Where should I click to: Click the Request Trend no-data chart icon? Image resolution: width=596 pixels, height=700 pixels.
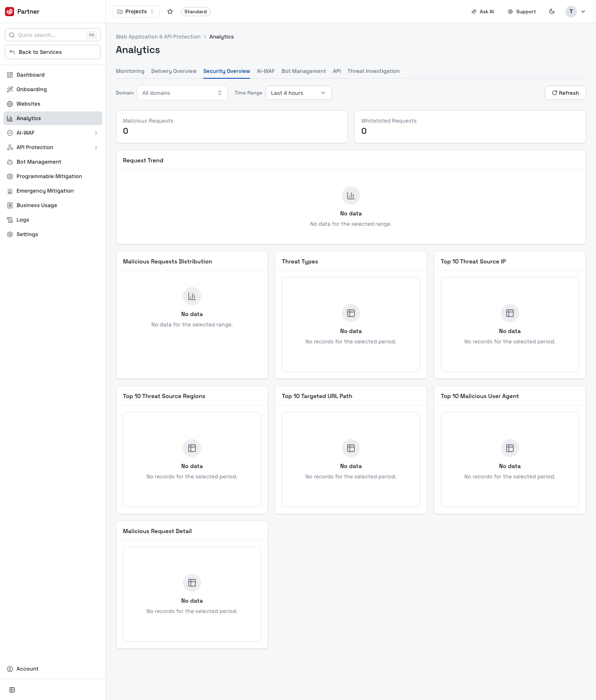(351, 196)
